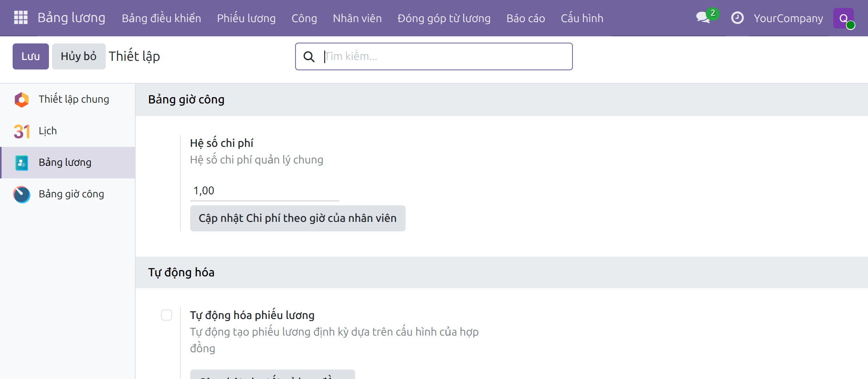Open the conversations chat icon
868x379 pixels.
(703, 18)
